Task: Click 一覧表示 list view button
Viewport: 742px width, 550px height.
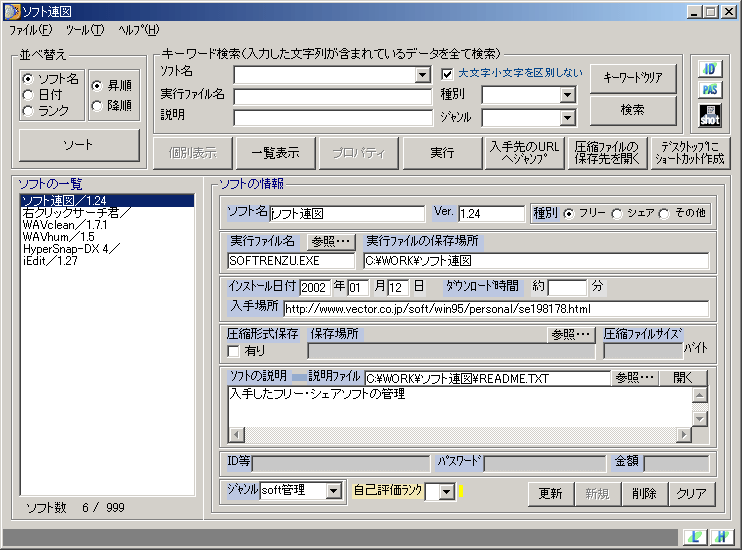Action: pyautogui.click(x=275, y=153)
